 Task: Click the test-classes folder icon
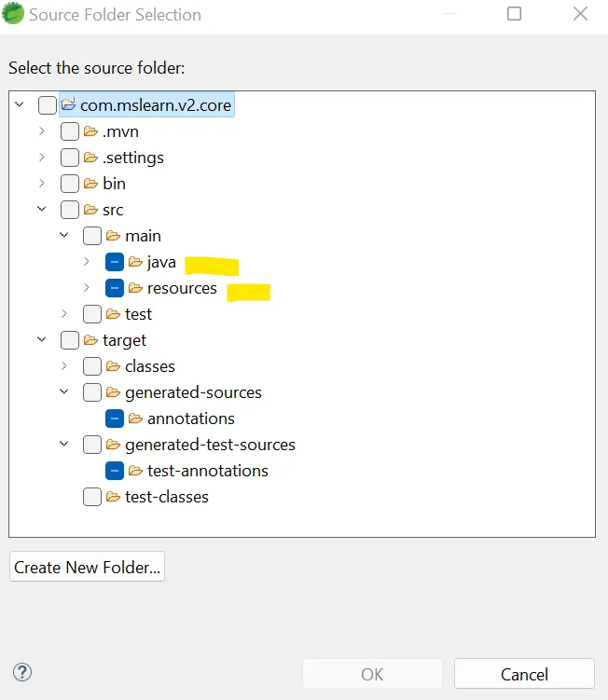coord(113,497)
